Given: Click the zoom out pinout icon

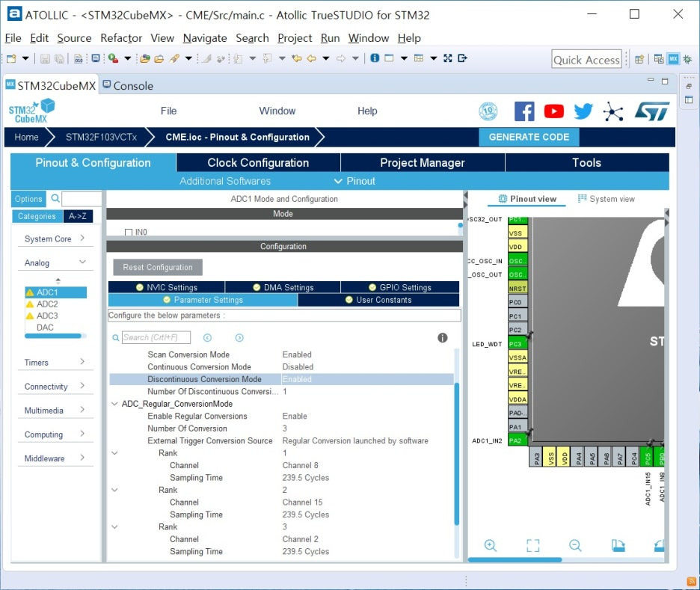Looking at the screenshot, I should coord(575,545).
